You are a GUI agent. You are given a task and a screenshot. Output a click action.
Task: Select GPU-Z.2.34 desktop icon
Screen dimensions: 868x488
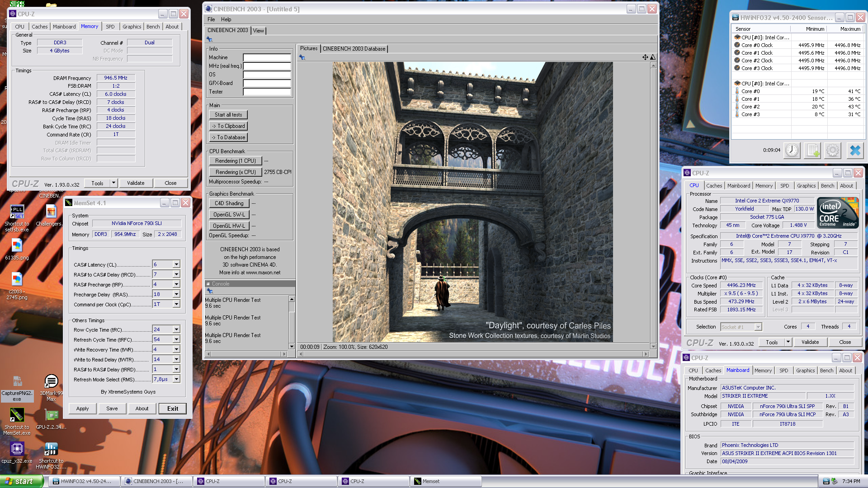[51, 419]
